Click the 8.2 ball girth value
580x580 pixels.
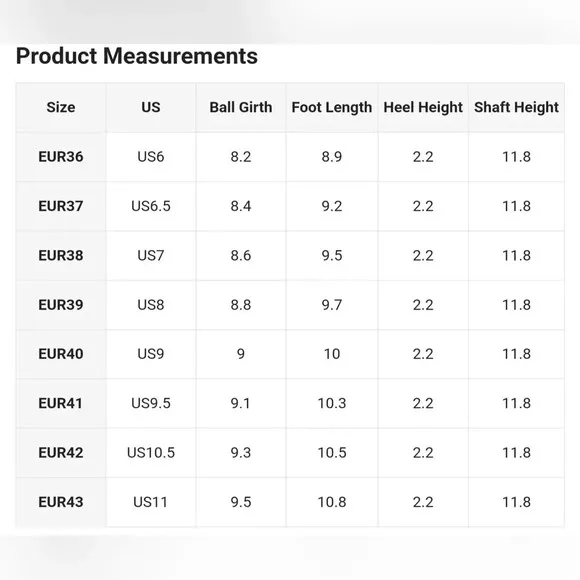tap(241, 157)
